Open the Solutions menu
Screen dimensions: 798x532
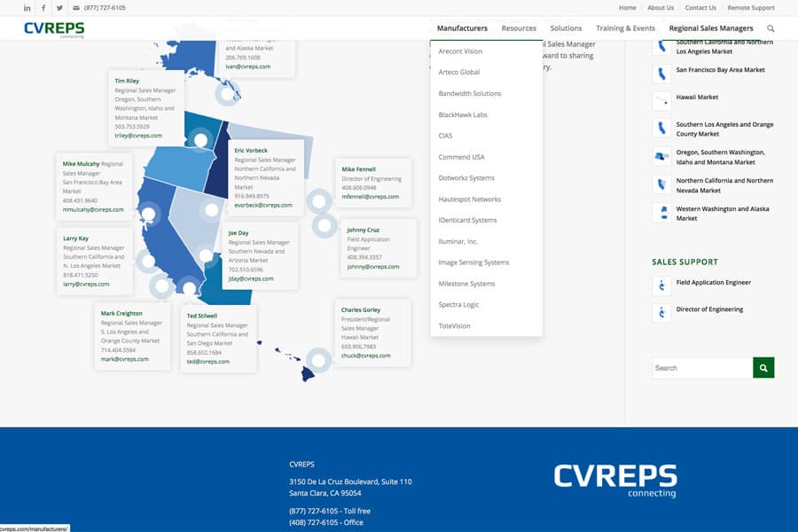[x=566, y=28]
